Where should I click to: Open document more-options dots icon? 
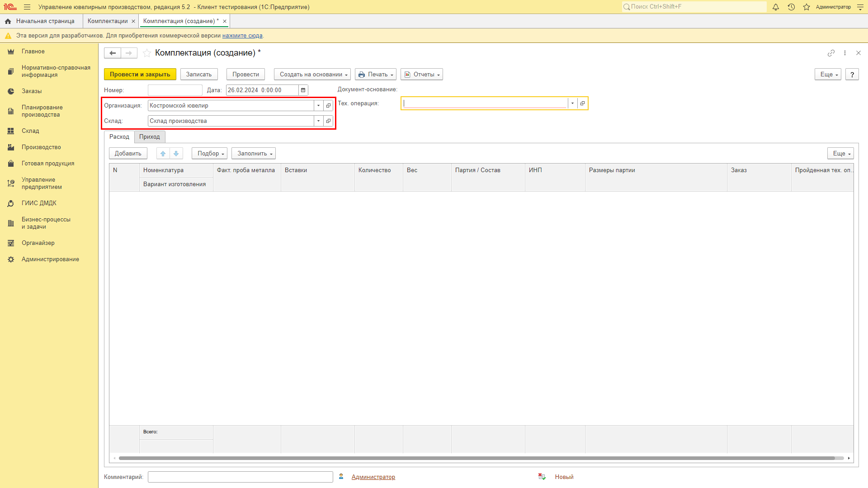point(845,53)
